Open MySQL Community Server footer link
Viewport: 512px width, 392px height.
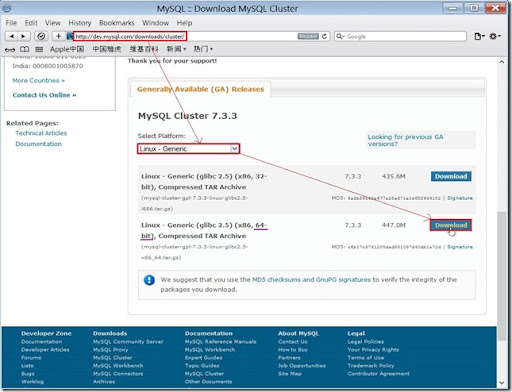point(128,342)
